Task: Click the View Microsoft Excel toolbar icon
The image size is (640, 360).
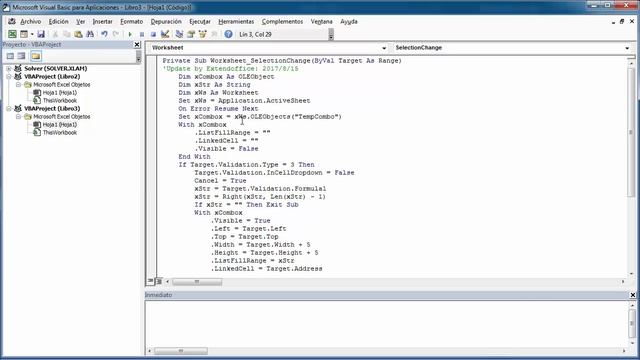Action: click(12, 34)
